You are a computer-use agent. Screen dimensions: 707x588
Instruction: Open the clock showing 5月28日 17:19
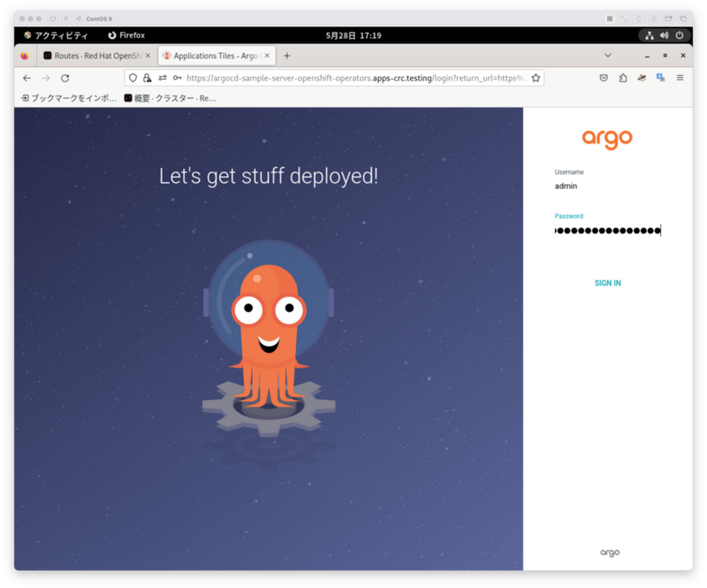(353, 35)
